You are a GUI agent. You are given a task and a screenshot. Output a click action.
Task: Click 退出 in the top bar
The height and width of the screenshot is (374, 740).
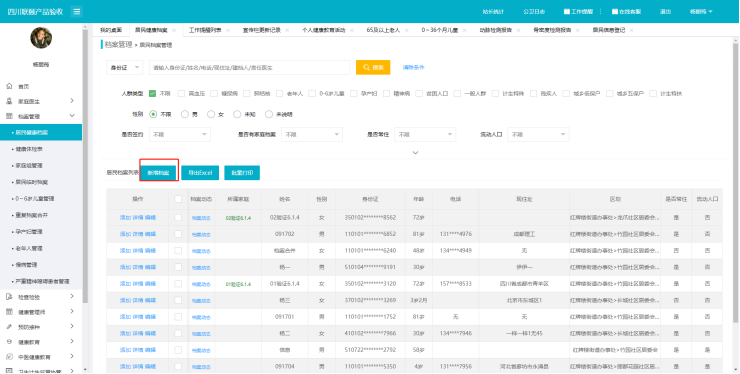pos(665,12)
